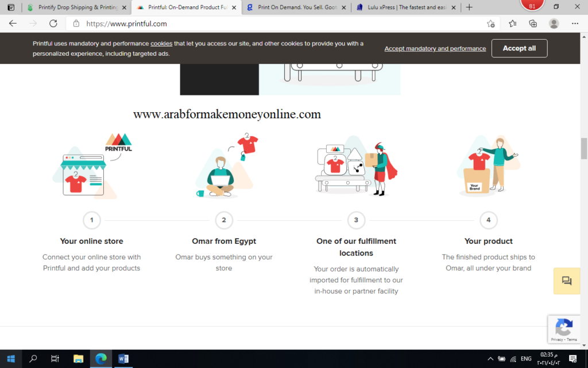Open the Windows Start menu
588x368 pixels.
(11, 359)
